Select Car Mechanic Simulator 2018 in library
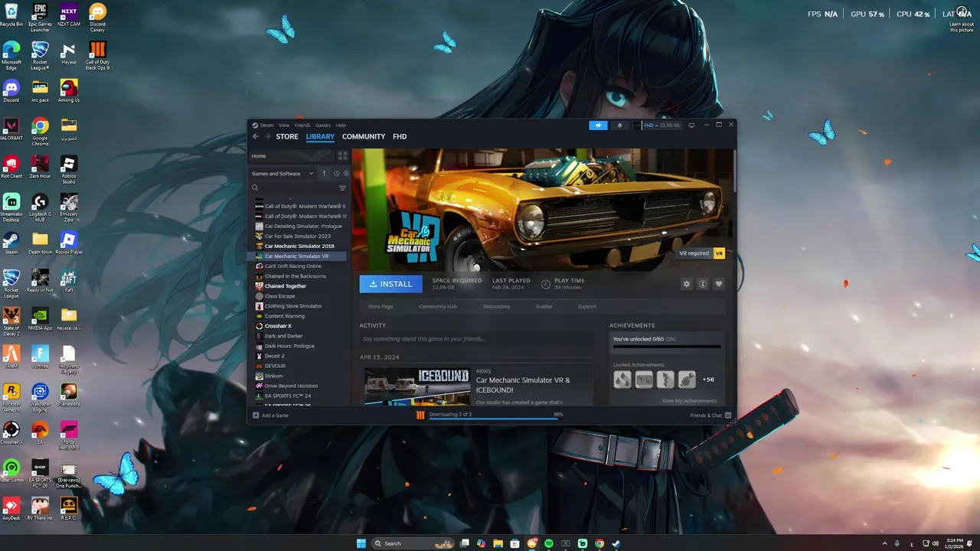This screenshot has height=551, width=980. pyautogui.click(x=299, y=246)
